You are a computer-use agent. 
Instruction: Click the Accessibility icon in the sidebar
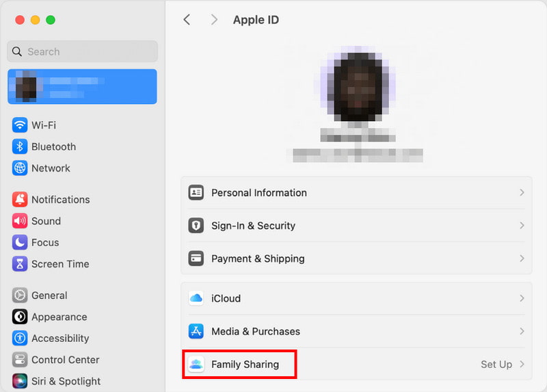click(20, 338)
